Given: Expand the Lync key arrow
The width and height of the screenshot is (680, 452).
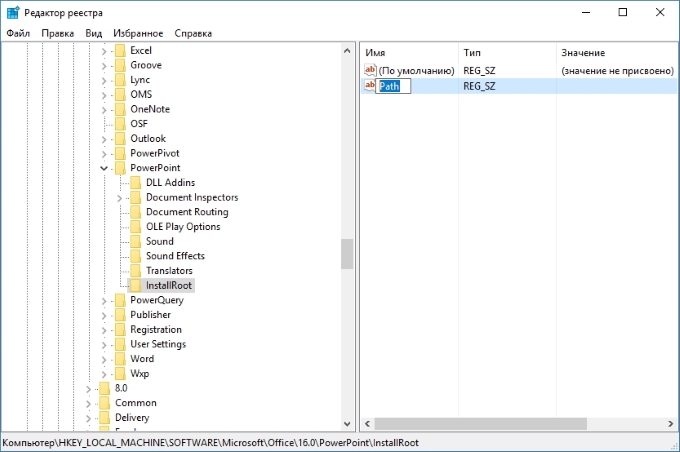Looking at the screenshot, I should tap(104, 81).
